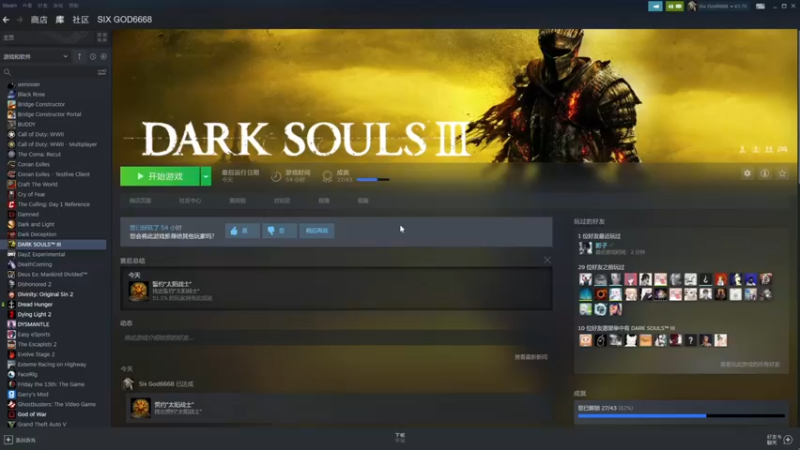This screenshot has height=450, width=800.
Task: Click thumbs up recommend button
Action: click(242, 231)
